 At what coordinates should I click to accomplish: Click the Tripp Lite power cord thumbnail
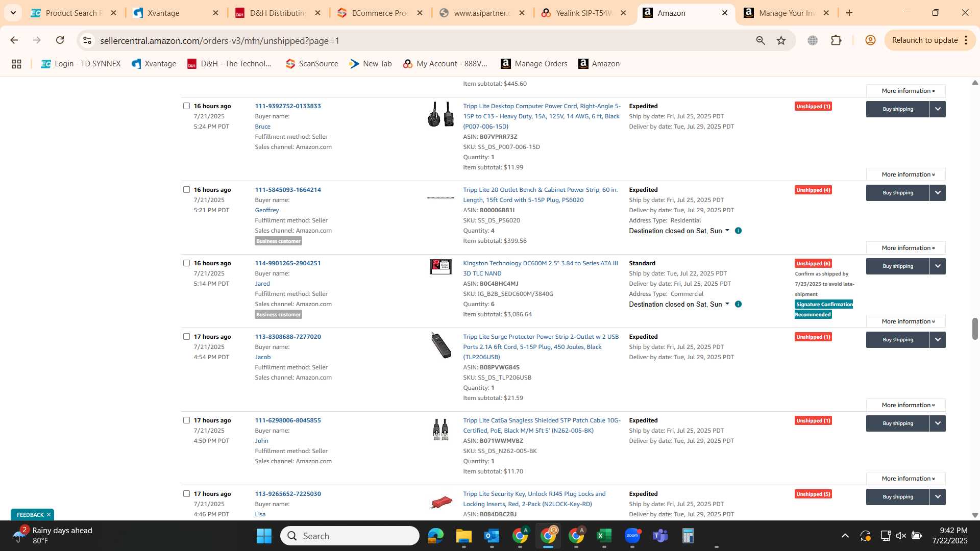[x=440, y=114]
